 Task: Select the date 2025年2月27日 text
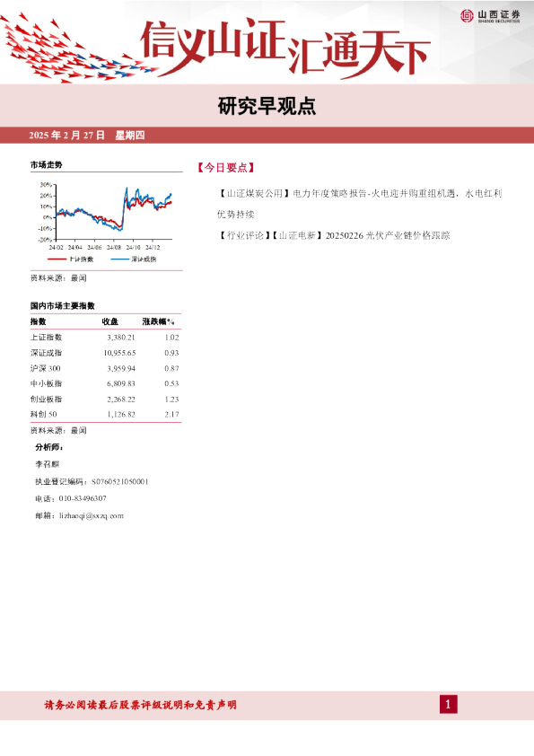pos(66,135)
